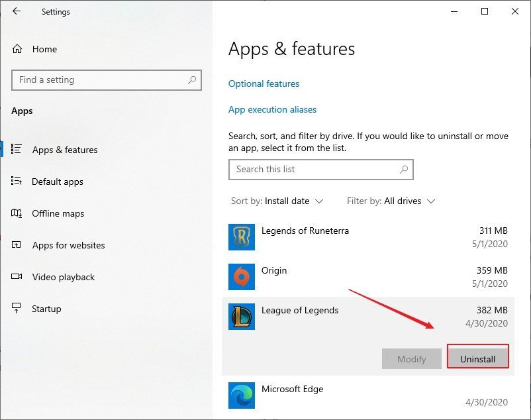This screenshot has width=531, height=420.
Task: Click the 359 MB size value
Action: 492,270
